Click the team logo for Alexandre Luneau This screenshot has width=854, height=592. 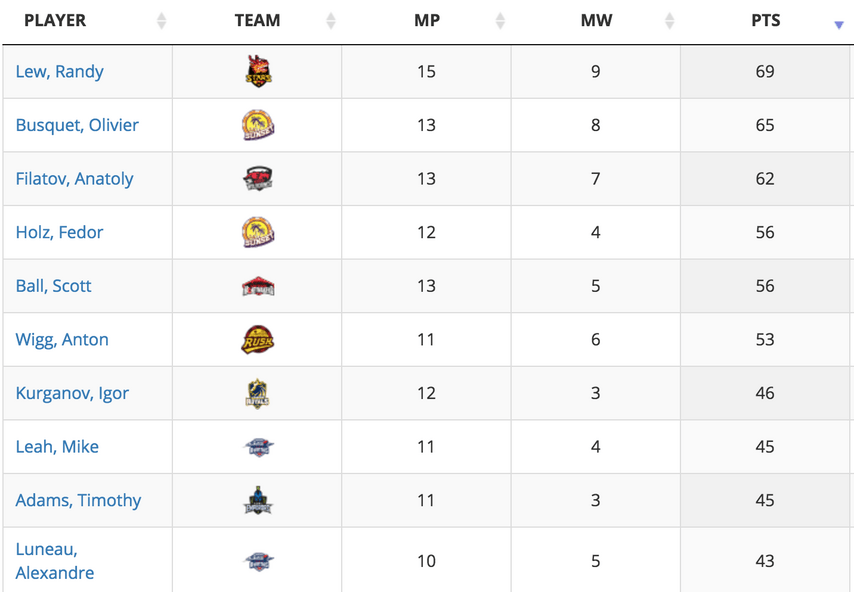258,561
